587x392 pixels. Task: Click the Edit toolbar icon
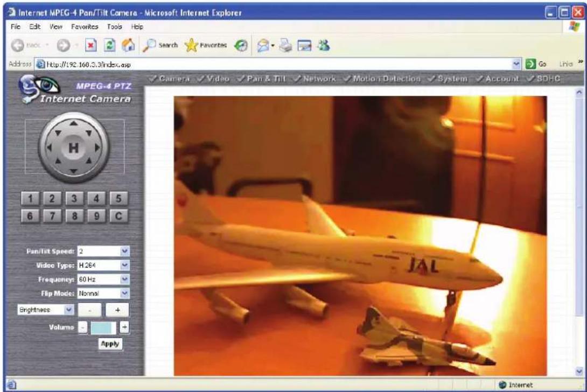tap(304, 46)
